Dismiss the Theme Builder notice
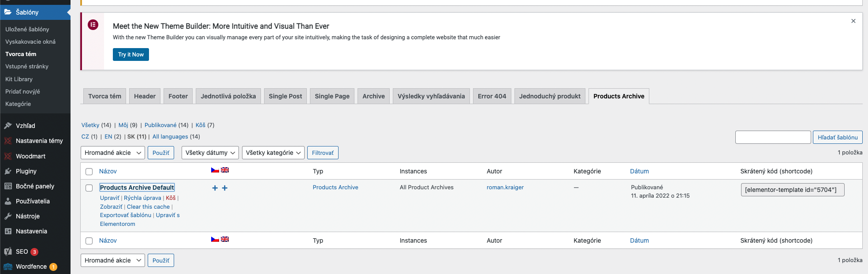 click(853, 21)
